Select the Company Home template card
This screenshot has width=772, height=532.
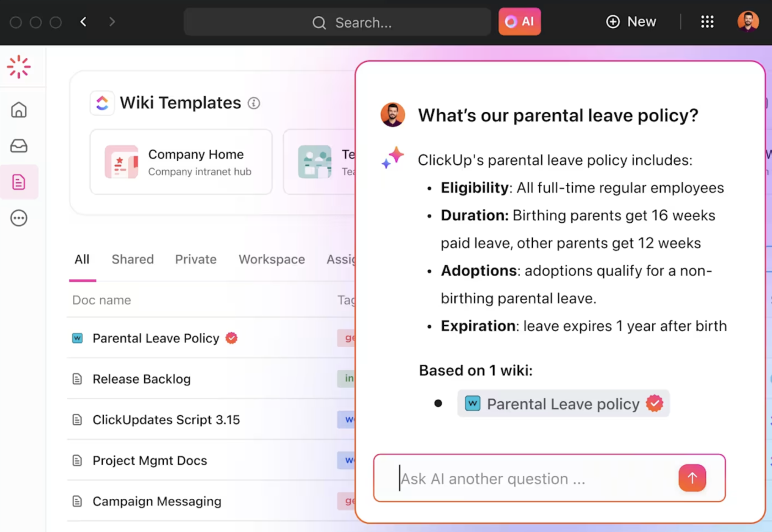(181, 162)
